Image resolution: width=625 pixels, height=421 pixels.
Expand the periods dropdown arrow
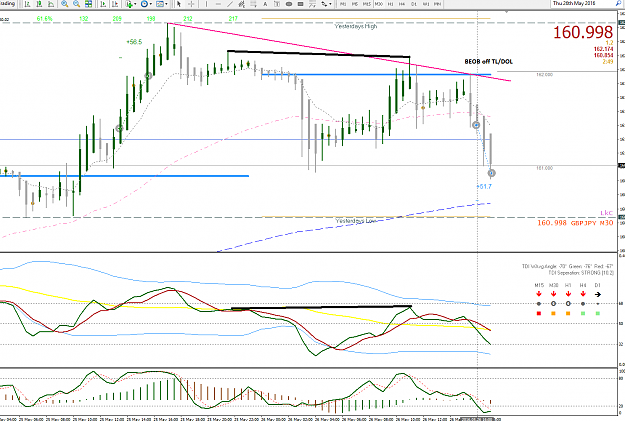coord(151,4)
